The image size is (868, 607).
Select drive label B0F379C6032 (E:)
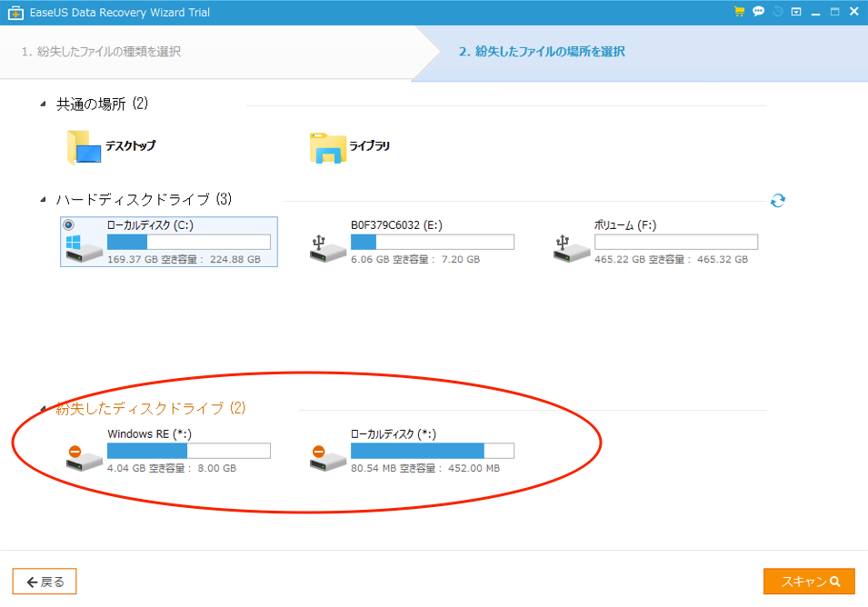point(396,225)
